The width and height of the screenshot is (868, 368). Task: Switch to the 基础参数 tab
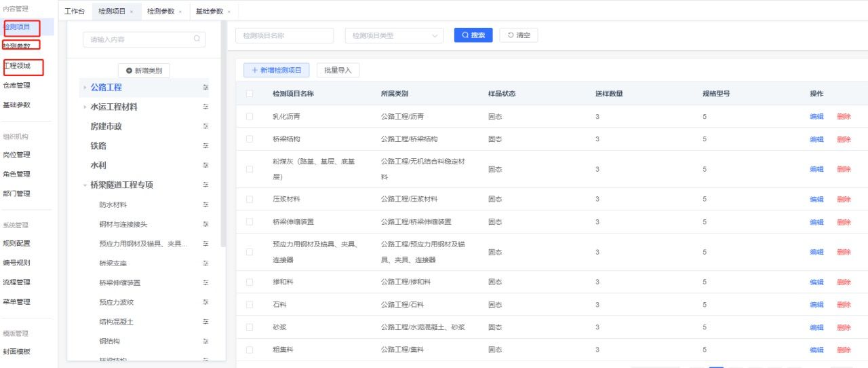(210, 12)
